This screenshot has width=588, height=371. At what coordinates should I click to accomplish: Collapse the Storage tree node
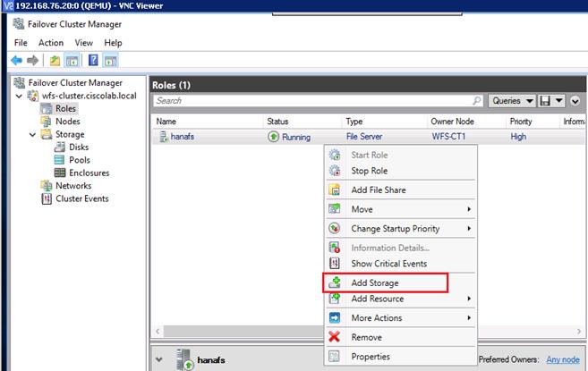click(32, 134)
